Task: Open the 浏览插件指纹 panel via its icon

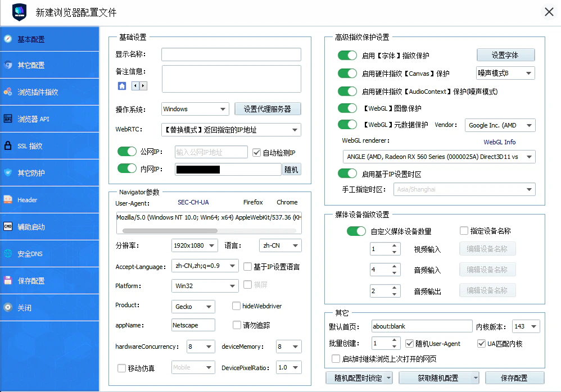Action: (x=8, y=92)
